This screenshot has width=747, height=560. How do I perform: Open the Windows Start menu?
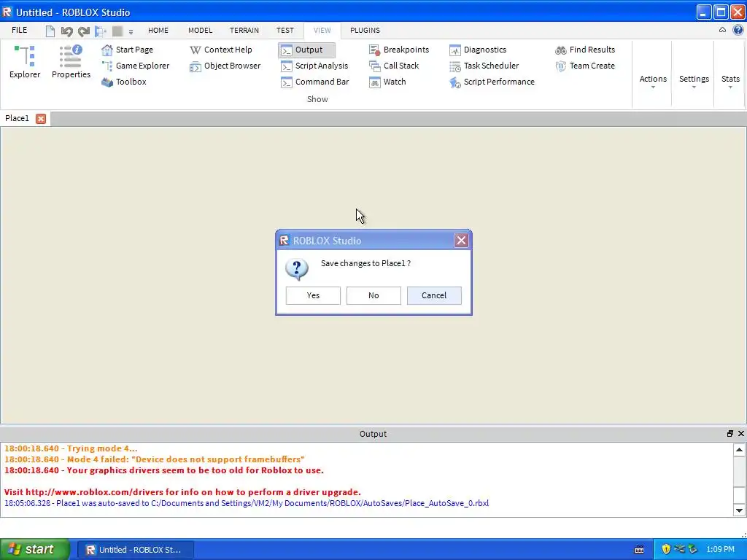pyautogui.click(x=34, y=549)
